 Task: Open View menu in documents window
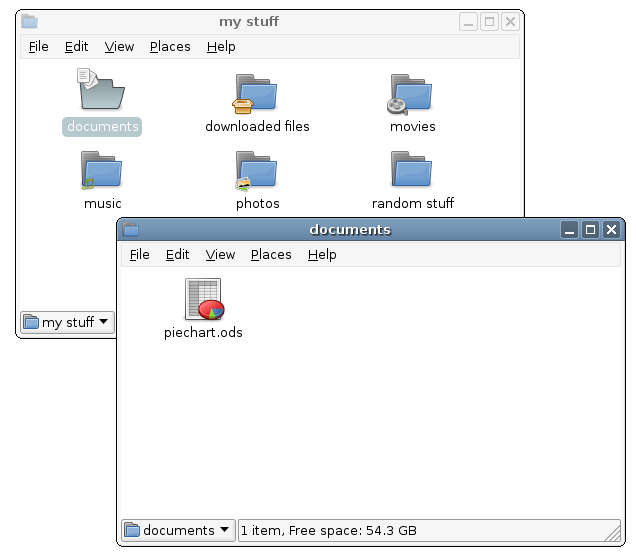[x=220, y=255]
